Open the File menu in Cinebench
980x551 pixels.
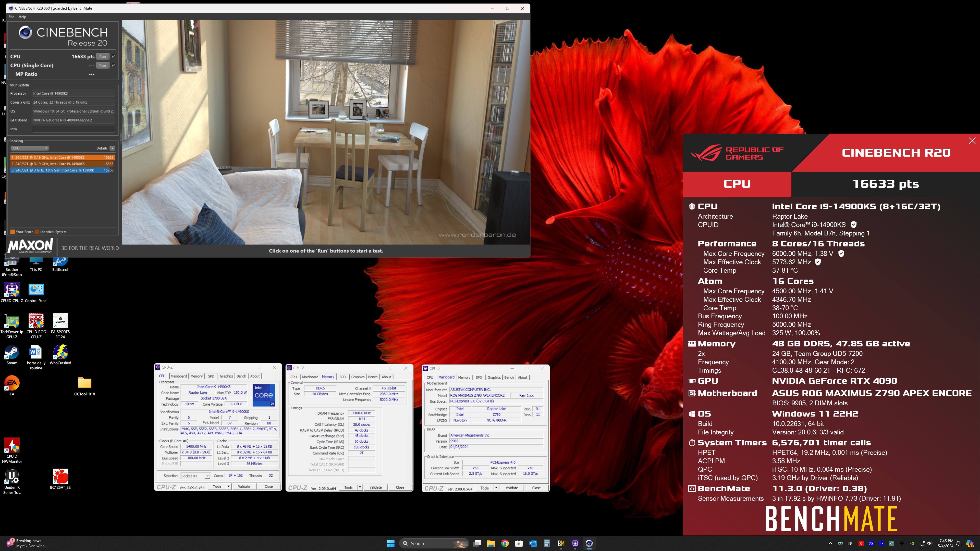11,17
